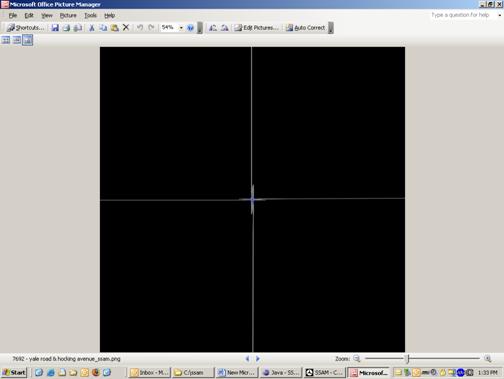Open the File menu
504x379 pixels.
coord(13,15)
